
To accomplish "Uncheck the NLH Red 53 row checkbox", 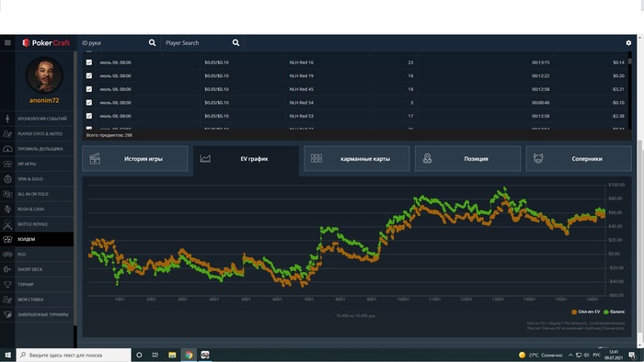I will point(89,116).
